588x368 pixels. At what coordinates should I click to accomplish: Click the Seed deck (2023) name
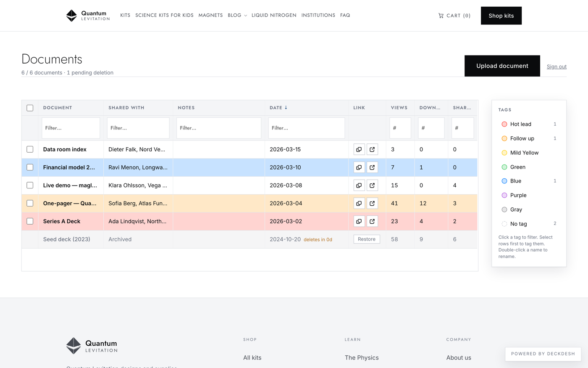(67, 239)
